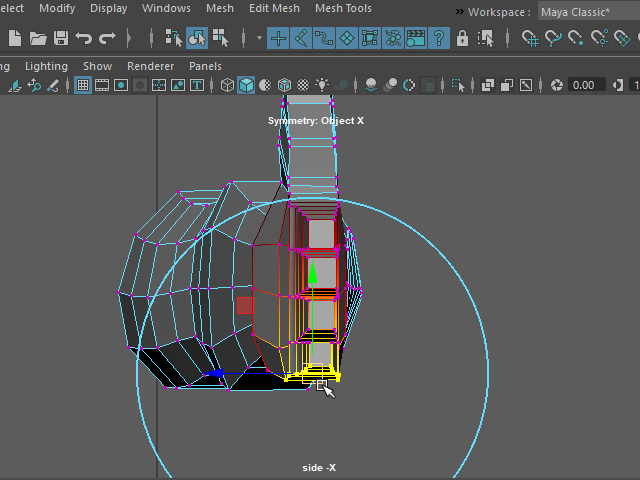The image size is (640, 480).
Task: Expand the selection mask dropdown arrow
Action: 259,38
